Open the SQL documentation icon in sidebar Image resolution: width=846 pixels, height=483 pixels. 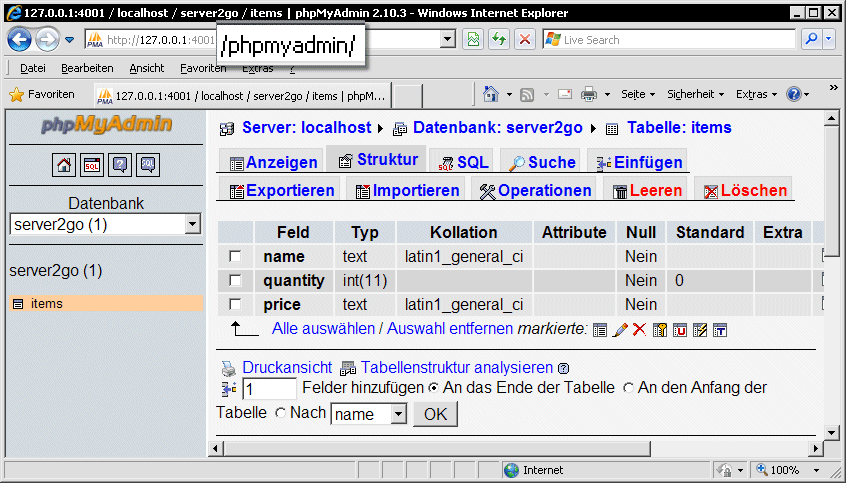tap(148, 165)
